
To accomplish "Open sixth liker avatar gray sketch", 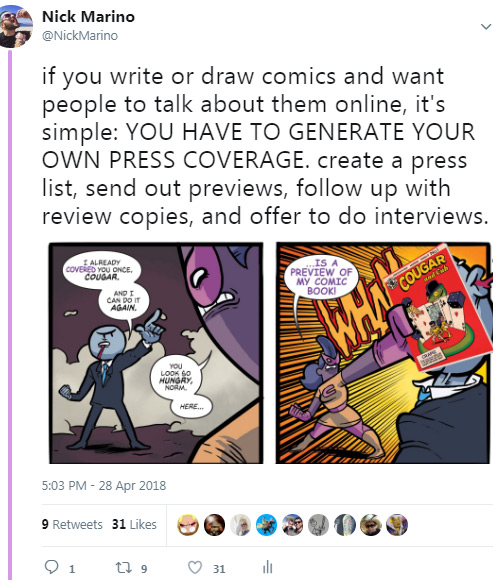I will pyautogui.click(x=318, y=525).
